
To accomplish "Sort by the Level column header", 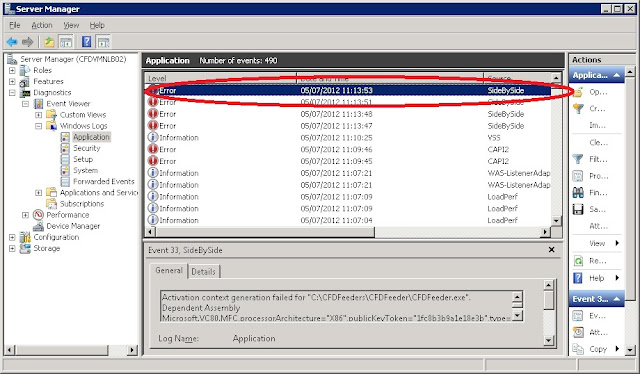I will click(221, 78).
